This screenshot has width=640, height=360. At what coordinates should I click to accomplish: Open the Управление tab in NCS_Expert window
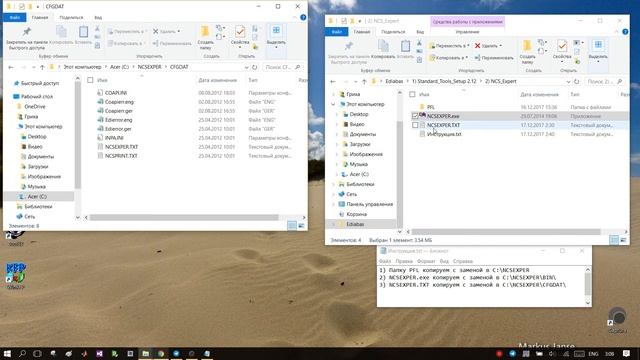pyautogui.click(x=467, y=32)
